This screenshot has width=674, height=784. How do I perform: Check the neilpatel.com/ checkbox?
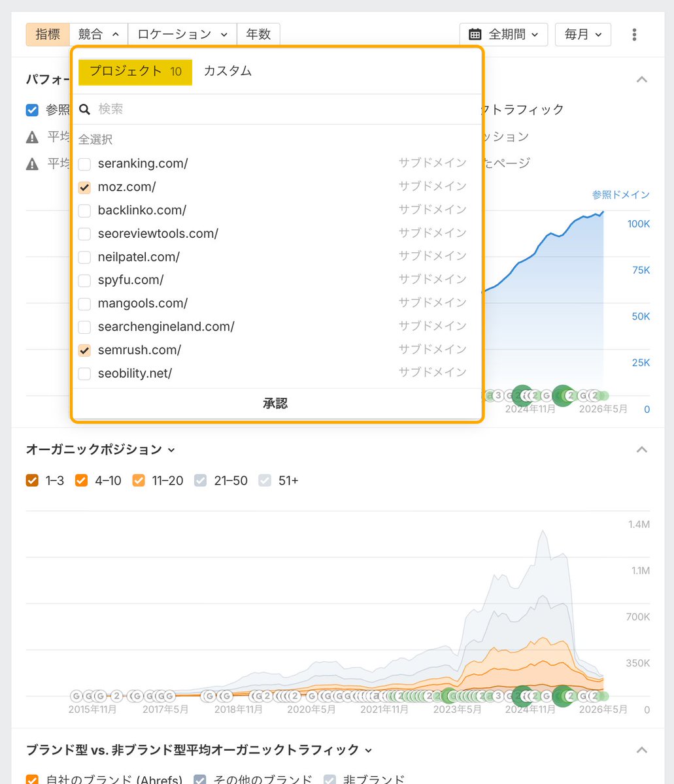pyautogui.click(x=84, y=257)
